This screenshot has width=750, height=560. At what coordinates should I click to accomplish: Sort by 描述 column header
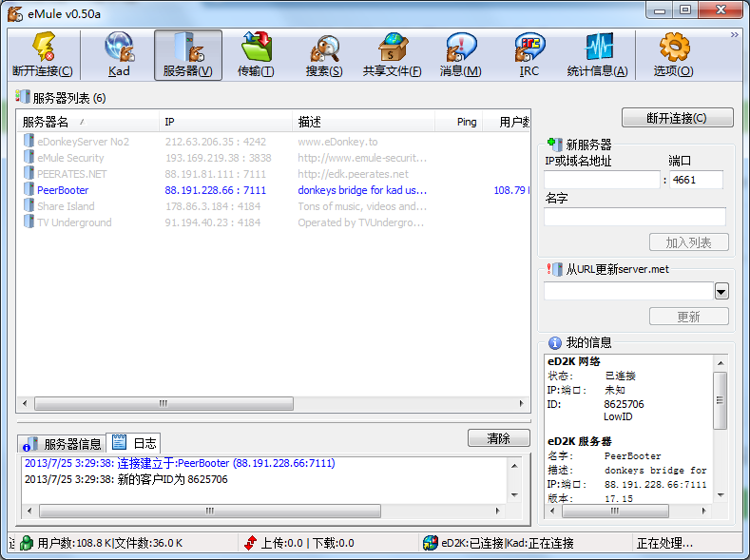[x=363, y=122]
